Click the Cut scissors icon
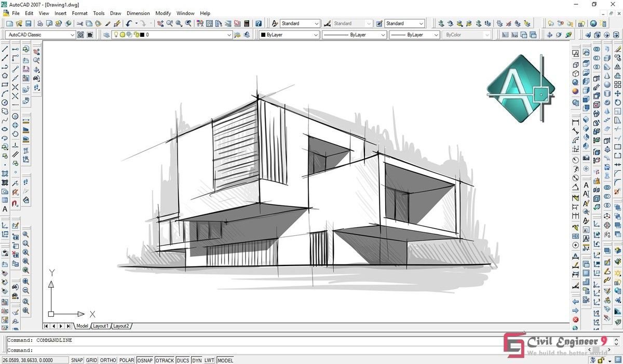This screenshot has height=364, width=623. 79,23
